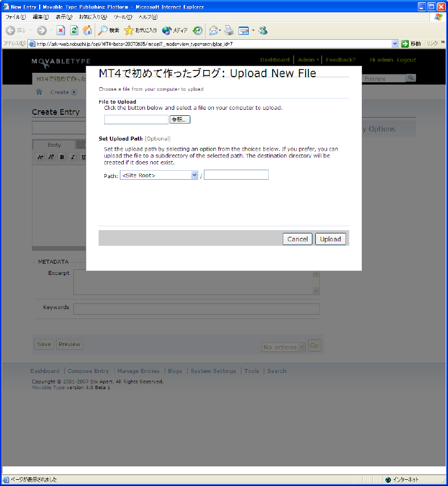Click the Print toolbar icon
Viewport: 448px width, 486px height.
pyautogui.click(x=228, y=31)
